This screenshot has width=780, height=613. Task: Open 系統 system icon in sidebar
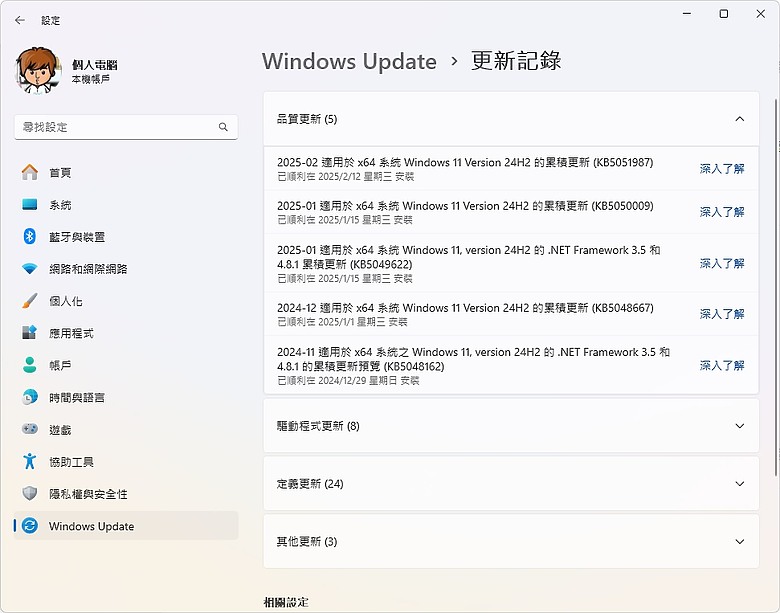click(x=30, y=204)
